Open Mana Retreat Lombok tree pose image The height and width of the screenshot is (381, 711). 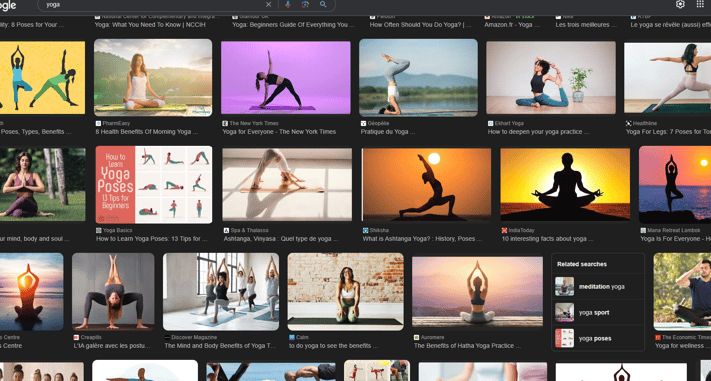tap(675, 185)
